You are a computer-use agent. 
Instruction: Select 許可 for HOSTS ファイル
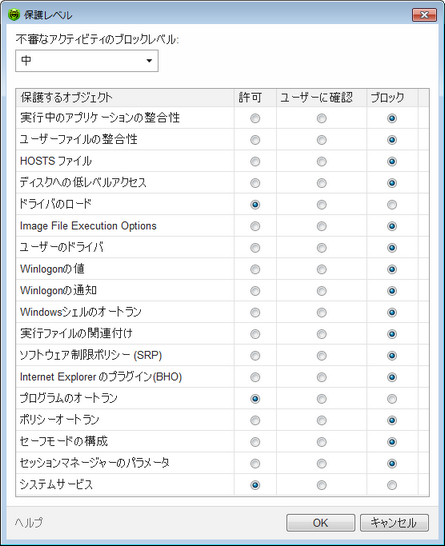click(255, 162)
